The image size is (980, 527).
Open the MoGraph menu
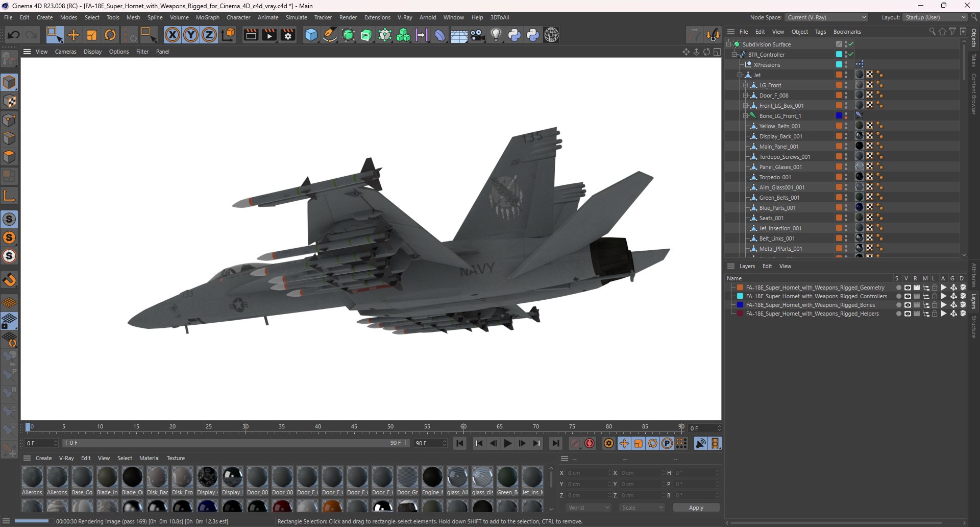click(208, 17)
